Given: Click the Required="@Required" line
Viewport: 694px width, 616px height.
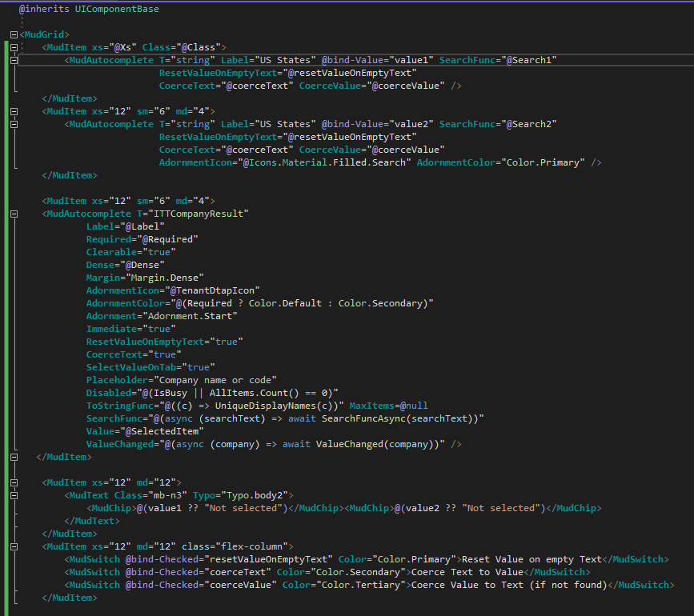Looking at the screenshot, I should point(142,240).
